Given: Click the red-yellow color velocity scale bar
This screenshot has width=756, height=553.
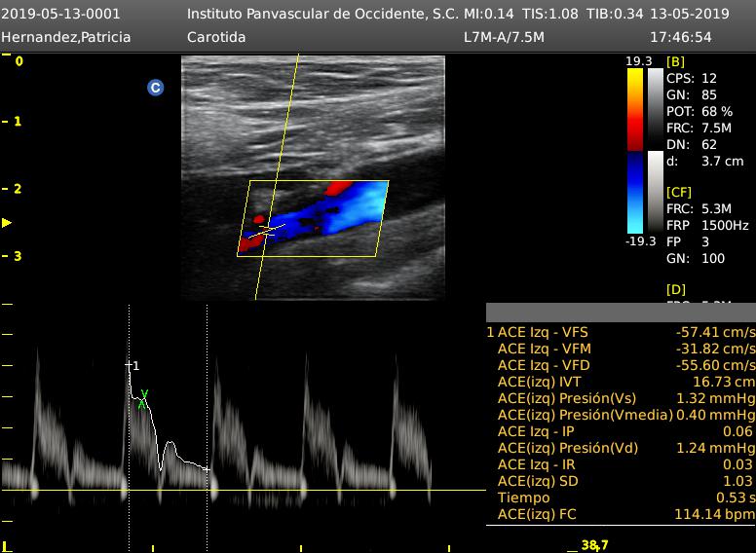Looking at the screenshot, I should [x=634, y=109].
